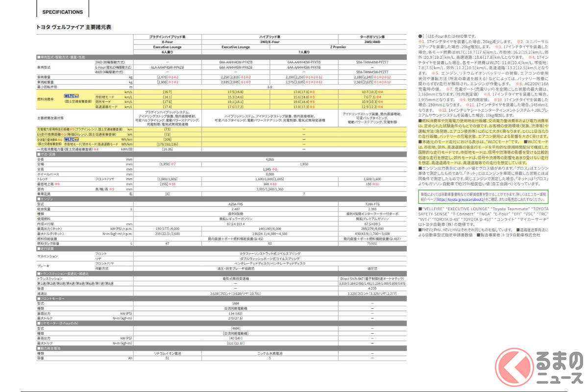Click the 3,000 wheelbase value
This screenshot has width=588, height=392.
pyautogui.click(x=270, y=173)
